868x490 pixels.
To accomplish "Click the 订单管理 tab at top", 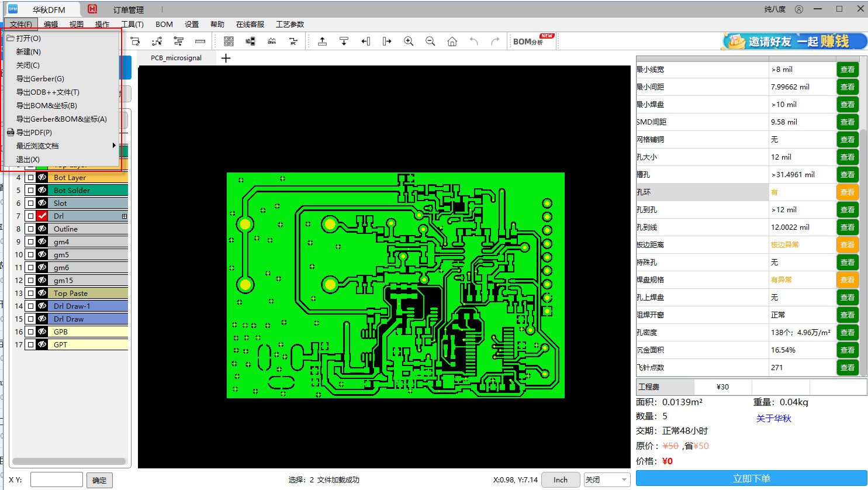I will coord(129,9).
